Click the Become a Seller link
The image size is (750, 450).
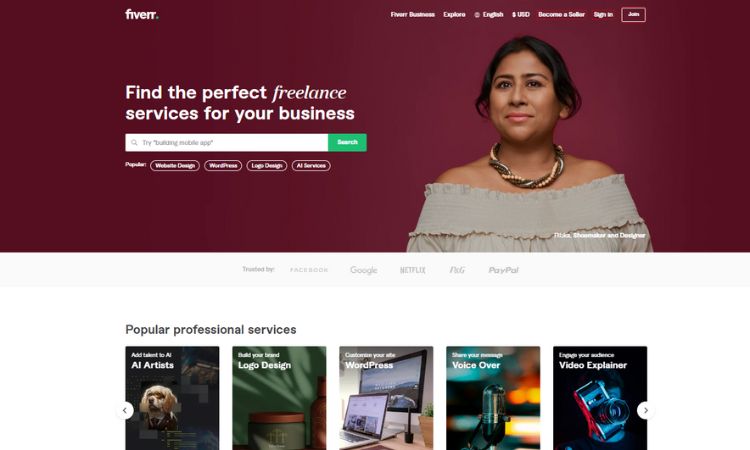tap(562, 15)
